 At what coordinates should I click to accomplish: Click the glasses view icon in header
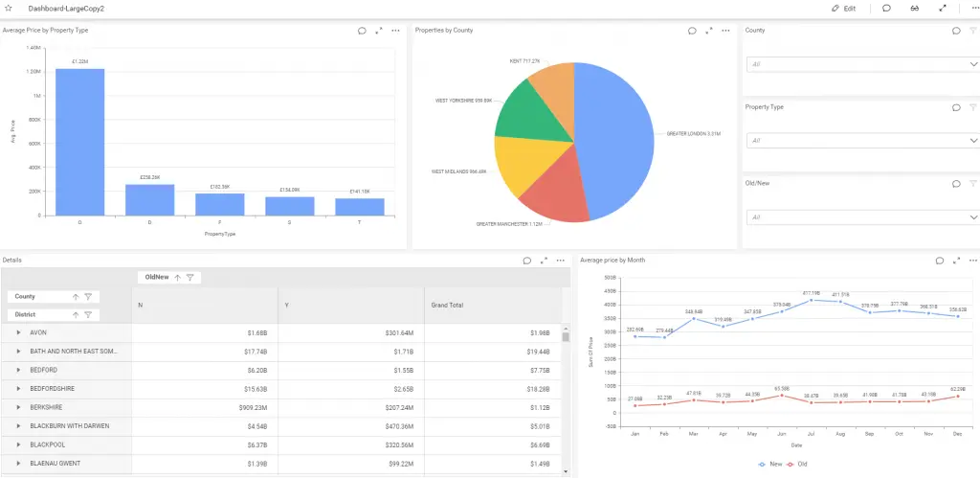(914, 8)
